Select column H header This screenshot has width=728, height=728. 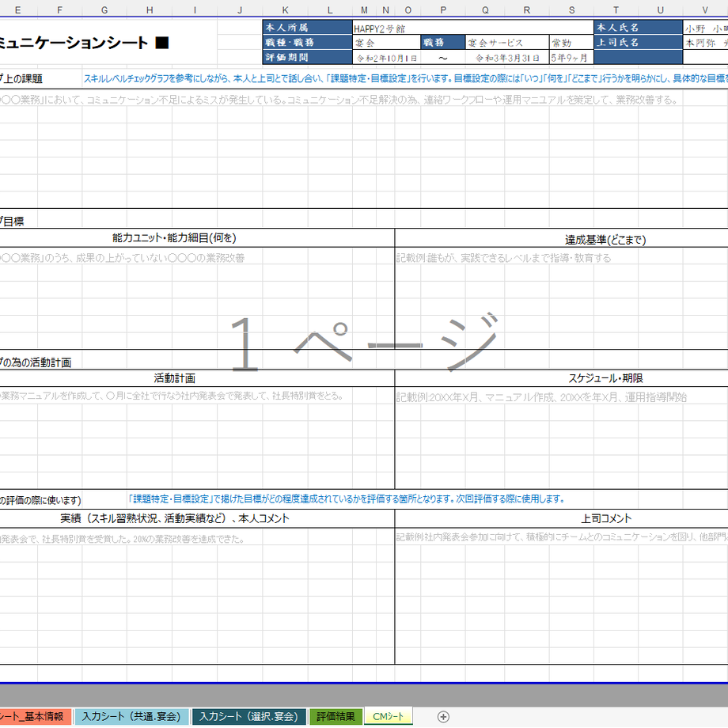click(150, 9)
